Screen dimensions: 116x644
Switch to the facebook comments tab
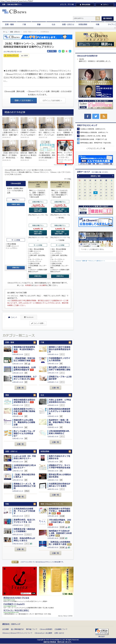point(29,317)
